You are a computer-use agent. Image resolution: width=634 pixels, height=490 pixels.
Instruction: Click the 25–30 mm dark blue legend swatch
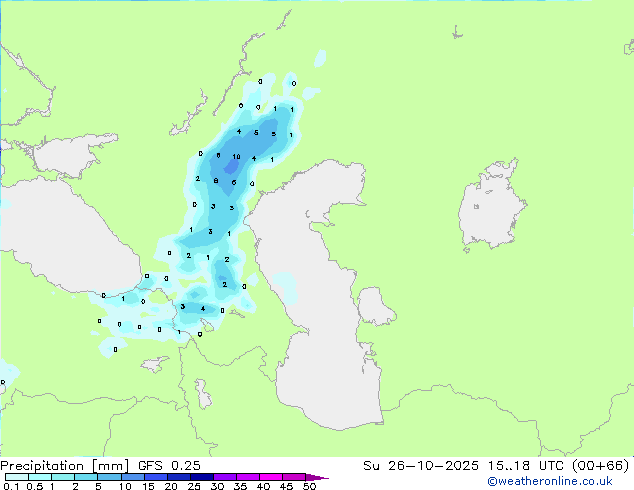click(x=202, y=477)
